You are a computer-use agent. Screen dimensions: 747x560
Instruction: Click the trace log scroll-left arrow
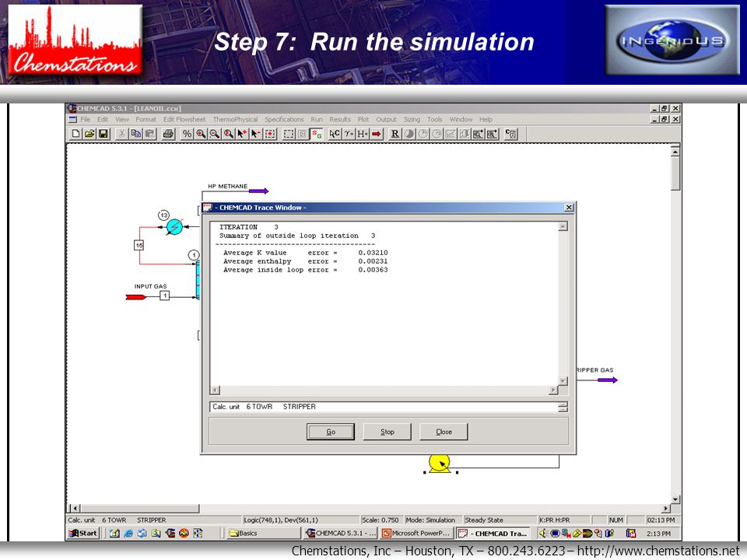pyautogui.click(x=216, y=390)
